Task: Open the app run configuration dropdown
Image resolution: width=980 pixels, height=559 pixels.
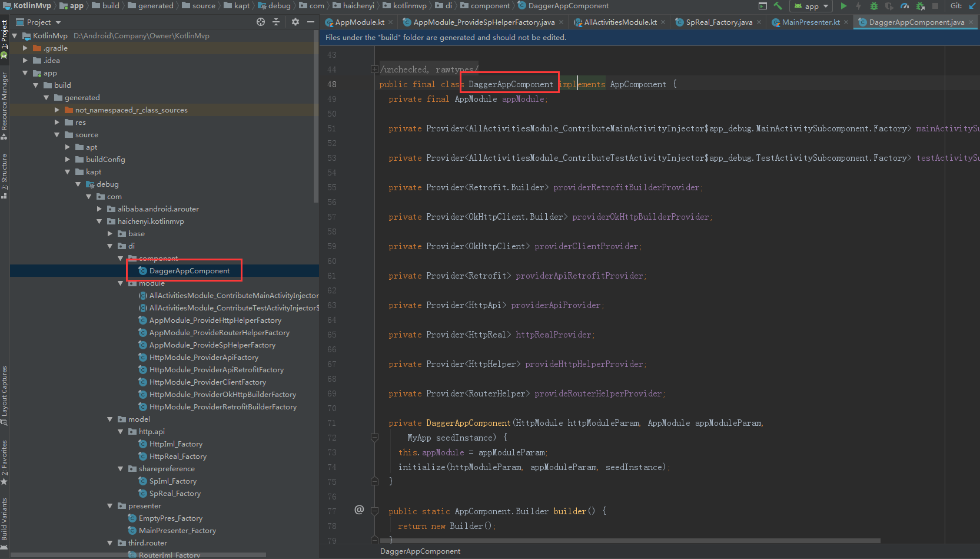Action: point(810,6)
